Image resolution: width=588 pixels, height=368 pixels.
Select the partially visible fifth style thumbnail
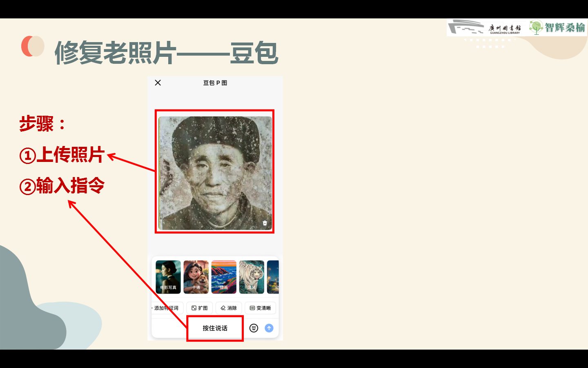[x=273, y=277]
